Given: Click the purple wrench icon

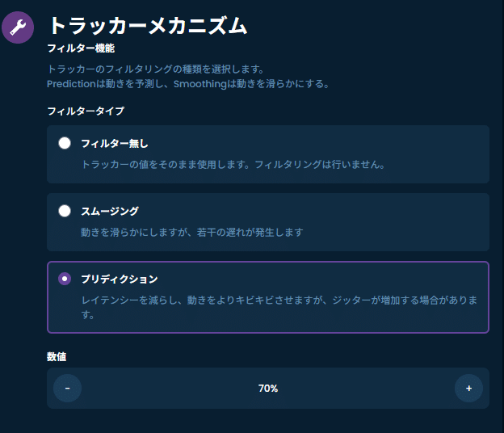Looking at the screenshot, I should [x=18, y=27].
